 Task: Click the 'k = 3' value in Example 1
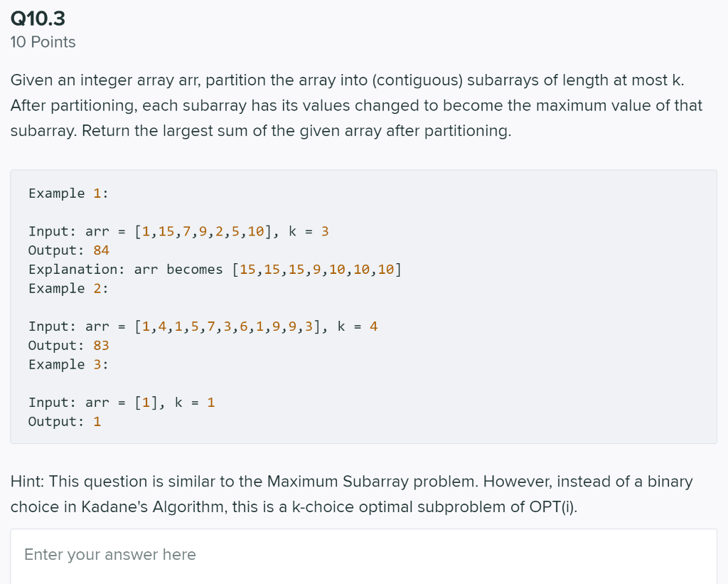[x=309, y=231]
